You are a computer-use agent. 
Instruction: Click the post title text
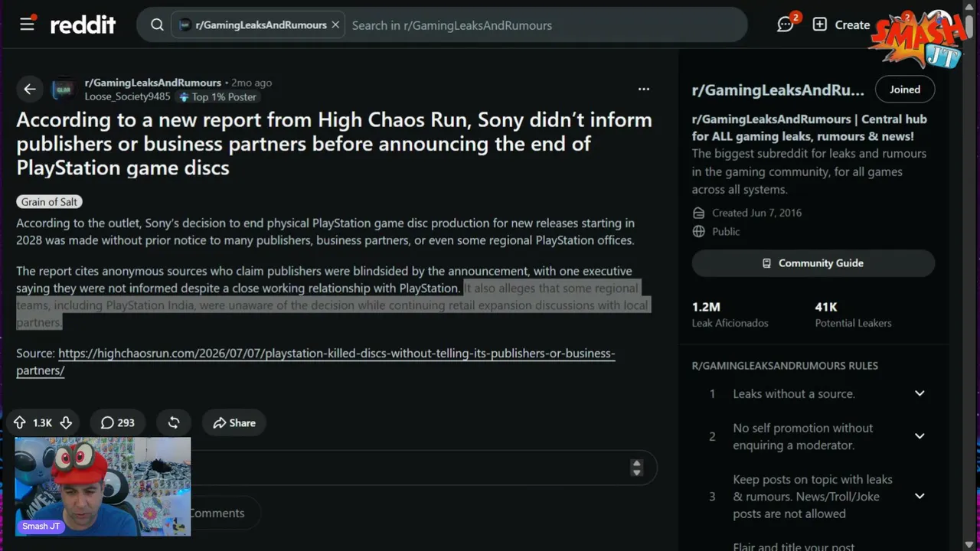point(334,144)
